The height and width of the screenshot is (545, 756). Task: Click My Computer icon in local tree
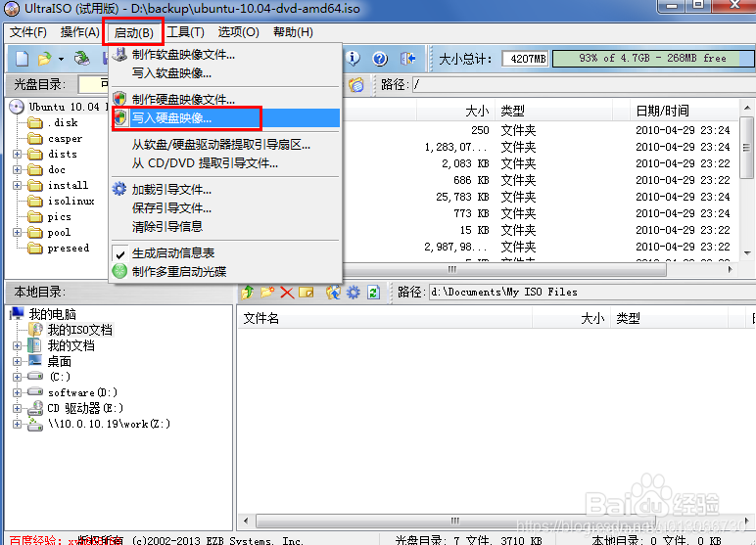pos(18,314)
